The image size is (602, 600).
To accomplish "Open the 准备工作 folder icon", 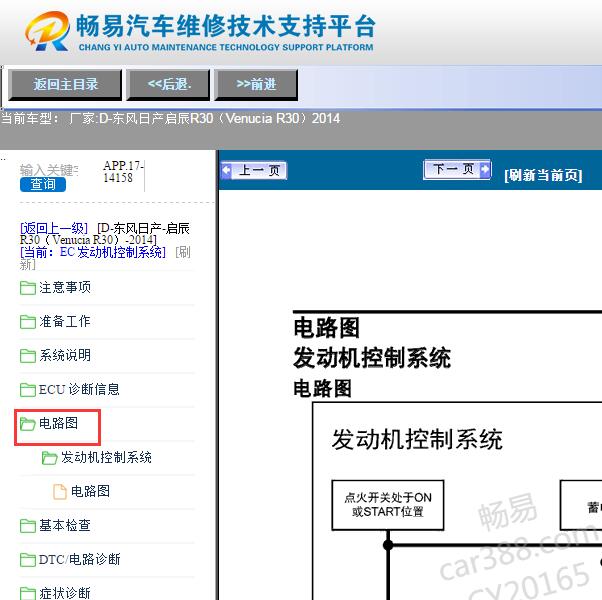I will (28, 322).
